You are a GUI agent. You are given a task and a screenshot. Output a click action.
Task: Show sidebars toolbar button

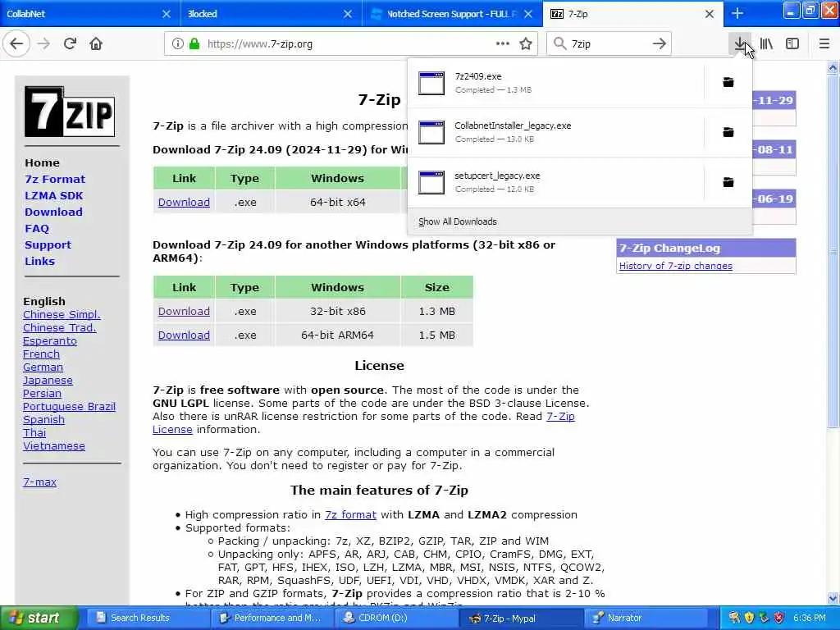[792, 44]
